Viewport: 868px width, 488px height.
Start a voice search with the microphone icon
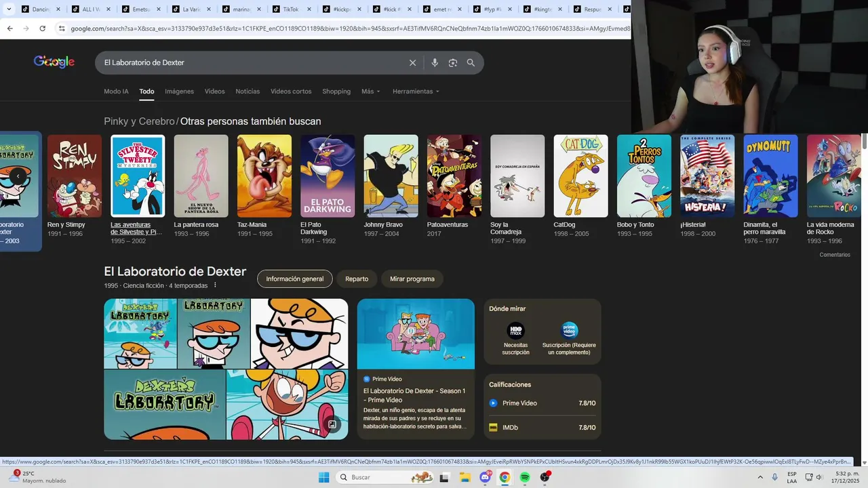(x=435, y=62)
